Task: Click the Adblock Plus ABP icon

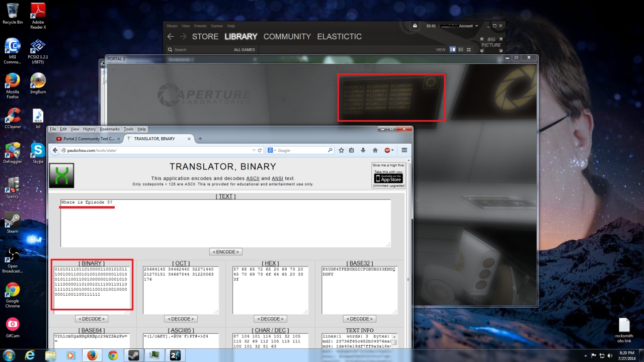Action: (387, 150)
